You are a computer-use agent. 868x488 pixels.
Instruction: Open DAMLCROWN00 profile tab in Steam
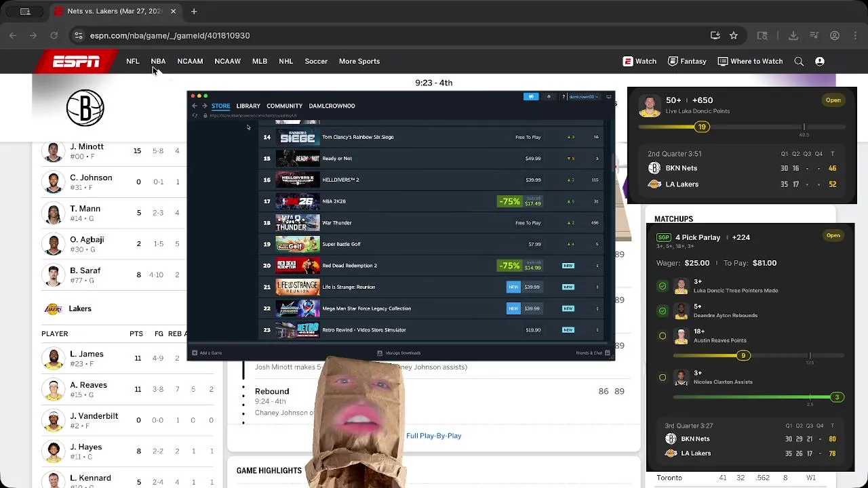tap(332, 106)
